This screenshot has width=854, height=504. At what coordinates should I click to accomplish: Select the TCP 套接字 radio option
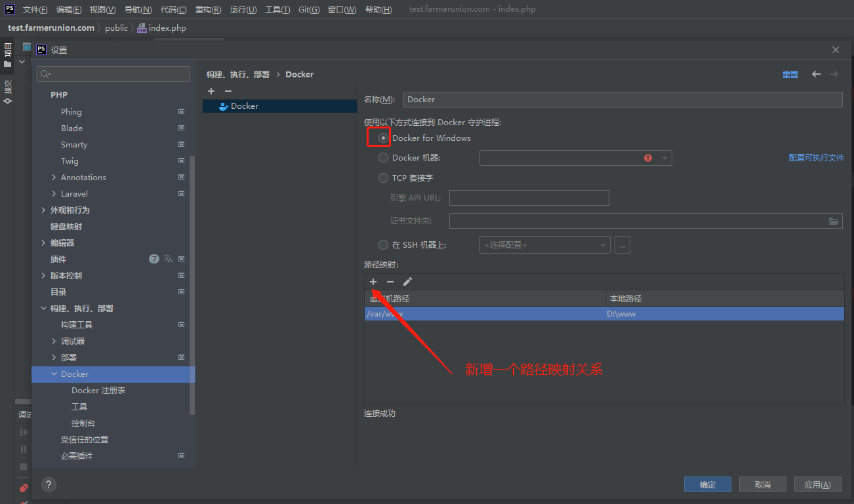coord(384,178)
